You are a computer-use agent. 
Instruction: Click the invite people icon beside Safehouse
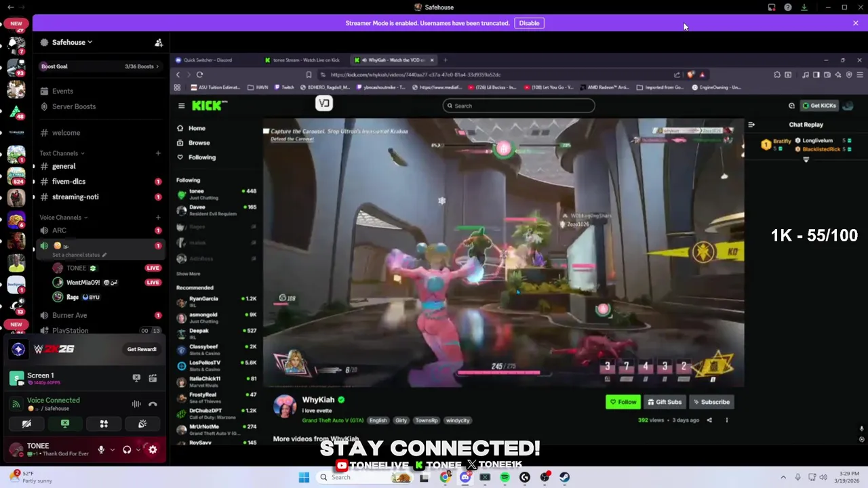click(x=159, y=43)
